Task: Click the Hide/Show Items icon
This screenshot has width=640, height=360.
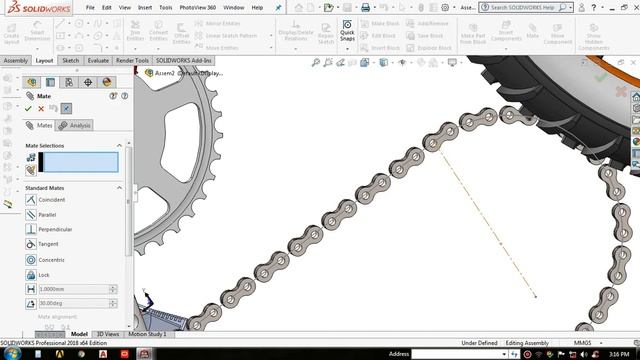Action: [x=402, y=62]
